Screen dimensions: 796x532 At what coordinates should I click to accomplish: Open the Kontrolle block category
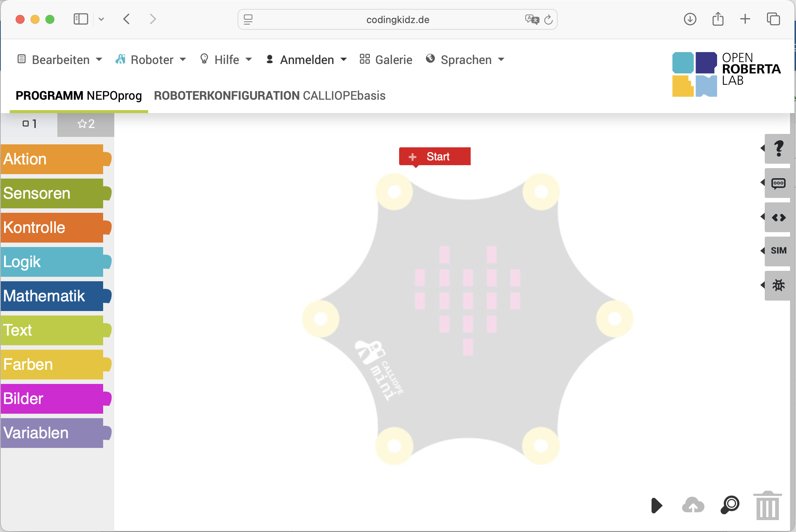point(56,228)
